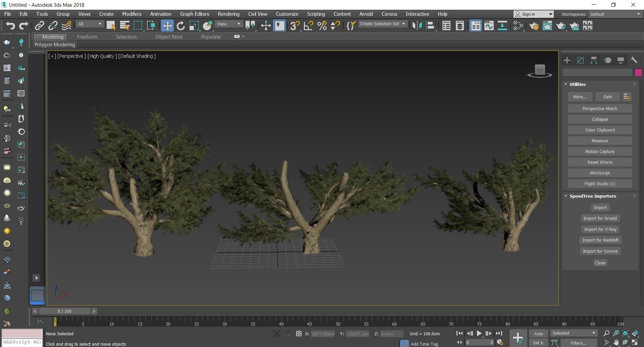Image resolution: width=644 pixels, height=347 pixels.
Task: Open the Key Filters button
Action: coord(579,343)
